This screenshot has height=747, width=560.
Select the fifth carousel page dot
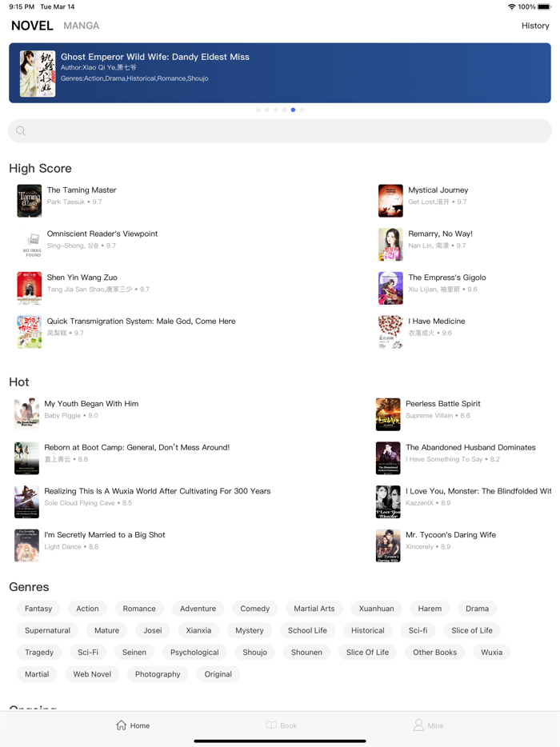(x=293, y=110)
